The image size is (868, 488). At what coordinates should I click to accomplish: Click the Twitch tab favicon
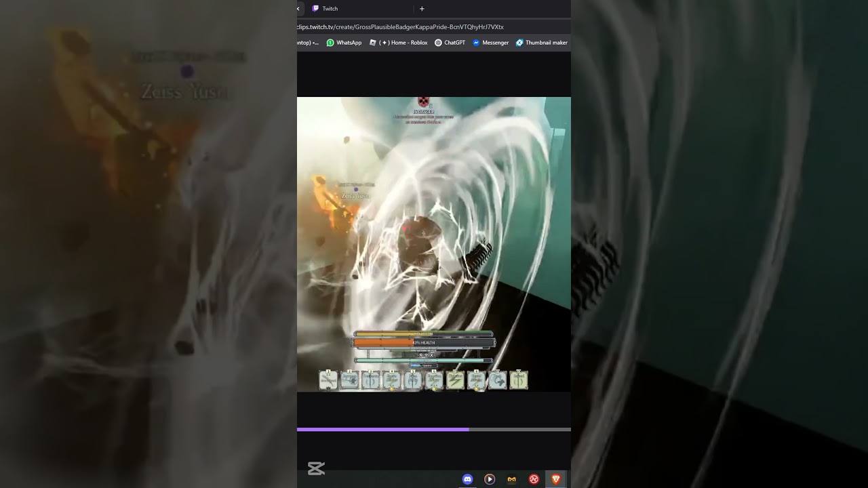315,9
